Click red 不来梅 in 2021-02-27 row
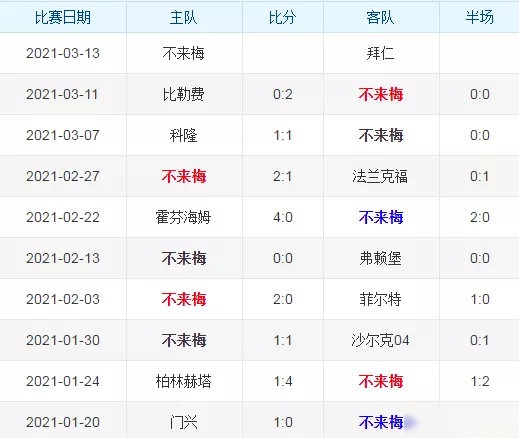519x438 pixels. pyautogui.click(x=184, y=176)
